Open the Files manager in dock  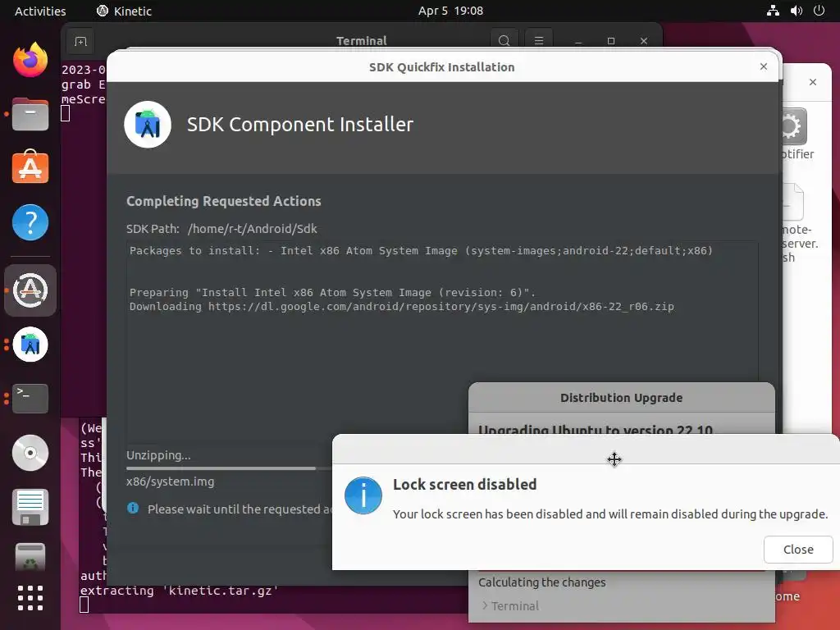coord(30,114)
